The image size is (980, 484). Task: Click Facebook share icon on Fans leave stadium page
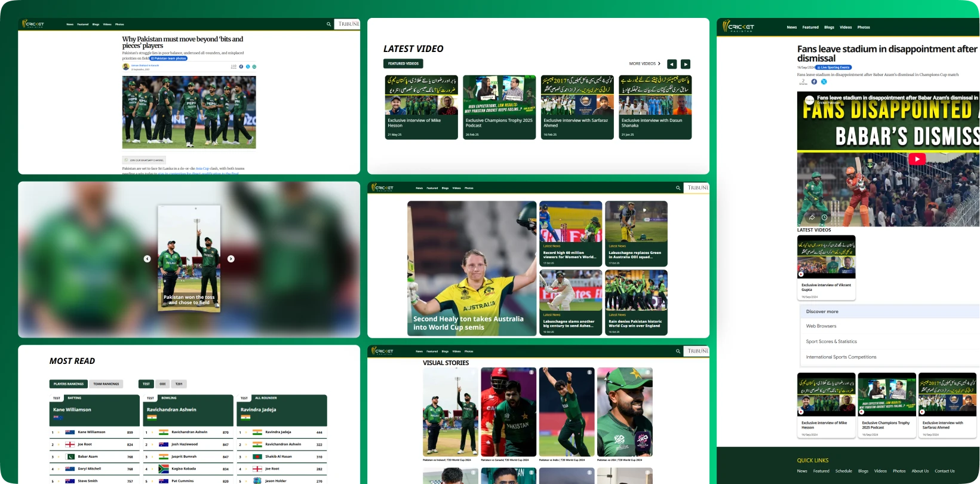[x=814, y=81]
